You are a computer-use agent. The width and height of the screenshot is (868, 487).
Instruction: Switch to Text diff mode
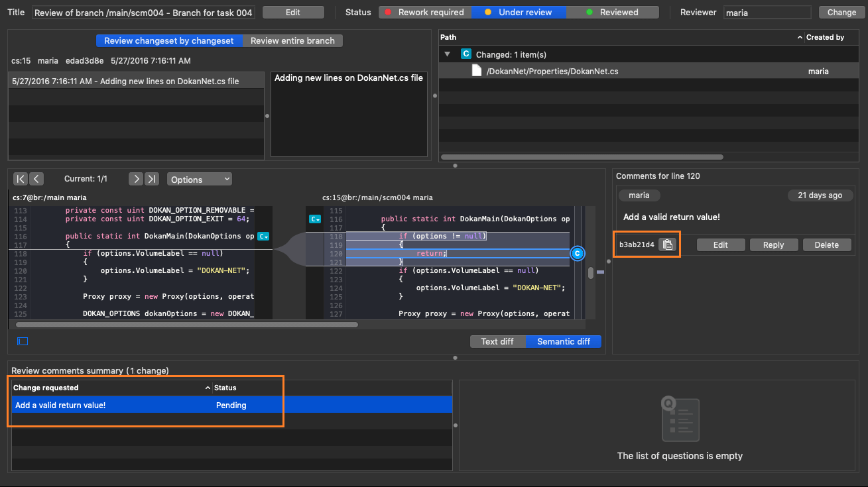(498, 341)
